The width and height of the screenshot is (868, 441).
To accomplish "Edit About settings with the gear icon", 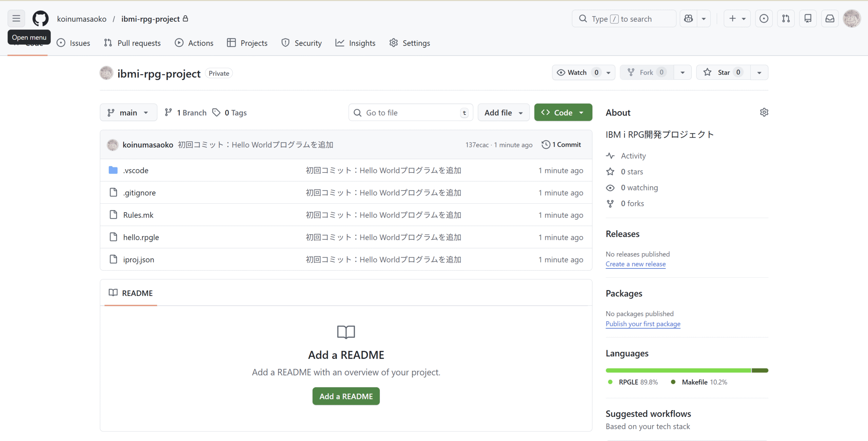I will (764, 113).
